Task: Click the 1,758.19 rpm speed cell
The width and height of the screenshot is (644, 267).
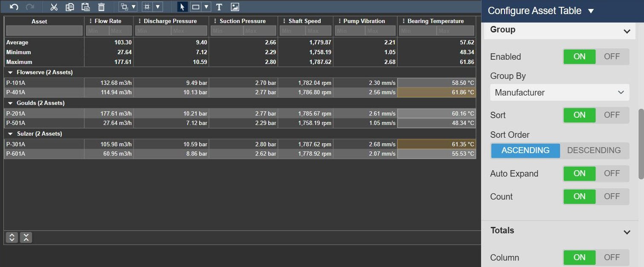Action: [x=306, y=123]
